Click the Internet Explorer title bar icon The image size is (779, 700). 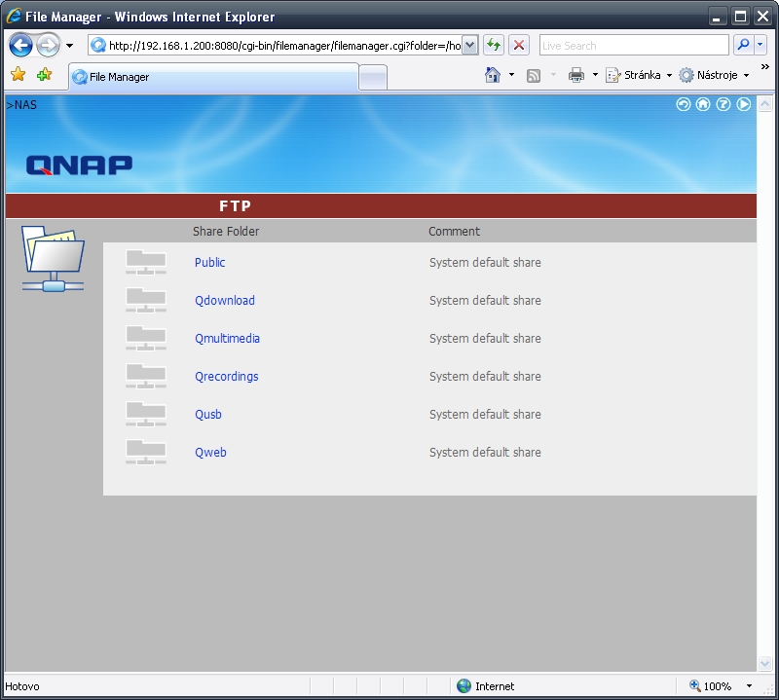[14, 16]
